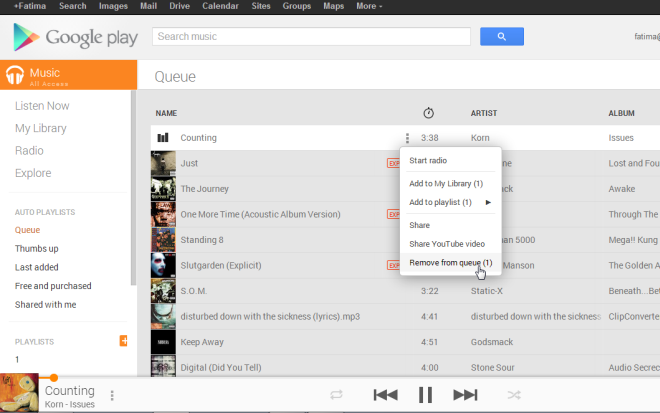Skip to the previous track

pyautogui.click(x=385, y=395)
